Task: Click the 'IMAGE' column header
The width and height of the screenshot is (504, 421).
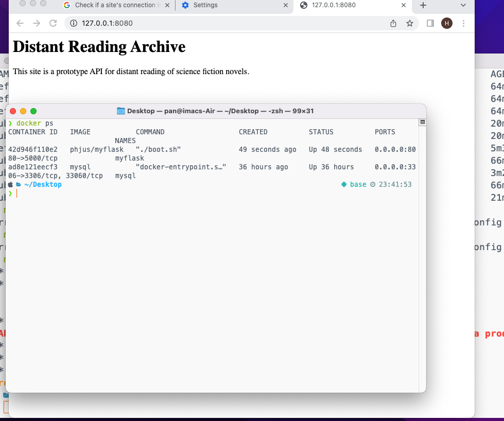Action: [80, 132]
